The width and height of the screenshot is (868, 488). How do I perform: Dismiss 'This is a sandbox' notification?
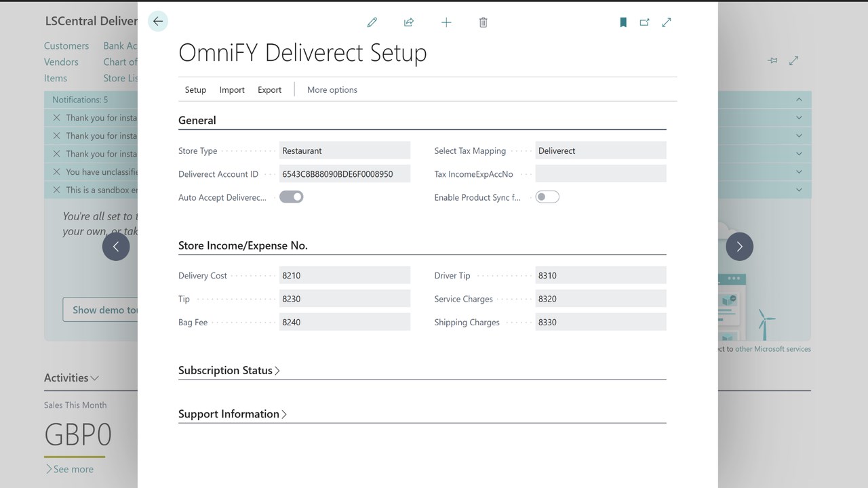coord(56,190)
